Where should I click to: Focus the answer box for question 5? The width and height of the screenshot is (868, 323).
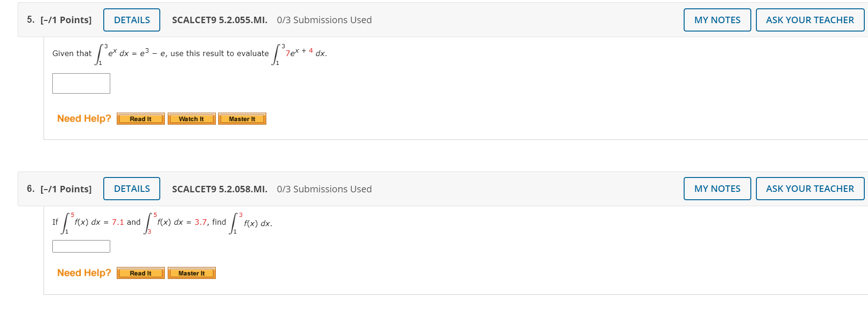tap(81, 83)
